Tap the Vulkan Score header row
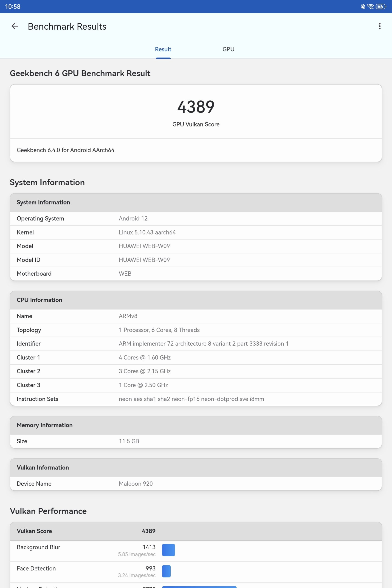 tap(196, 531)
